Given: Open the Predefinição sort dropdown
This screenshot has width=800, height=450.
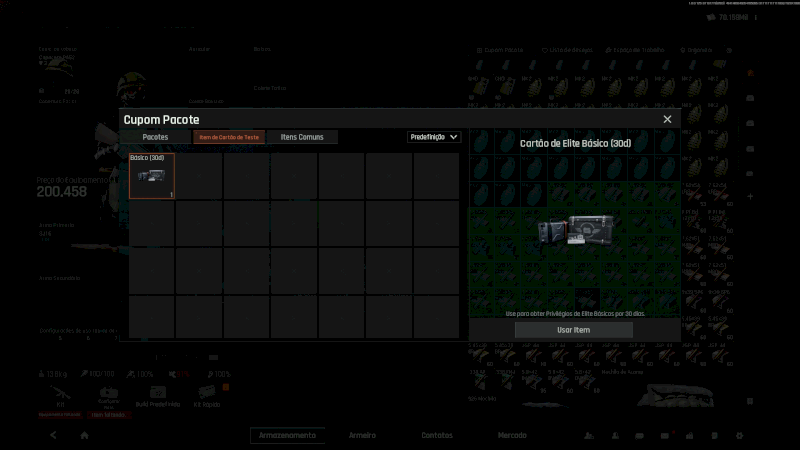Looking at the screenshot, I should point(434,137).
